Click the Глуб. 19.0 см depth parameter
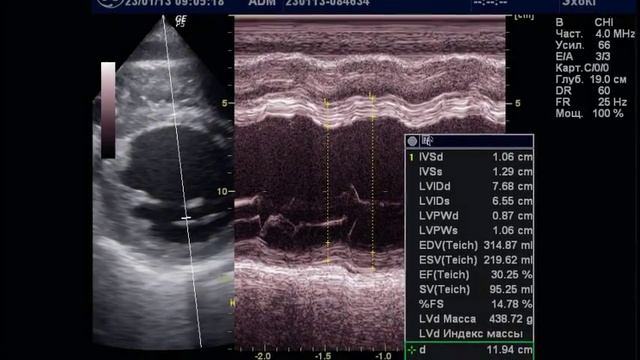 (x=591, y=80)
